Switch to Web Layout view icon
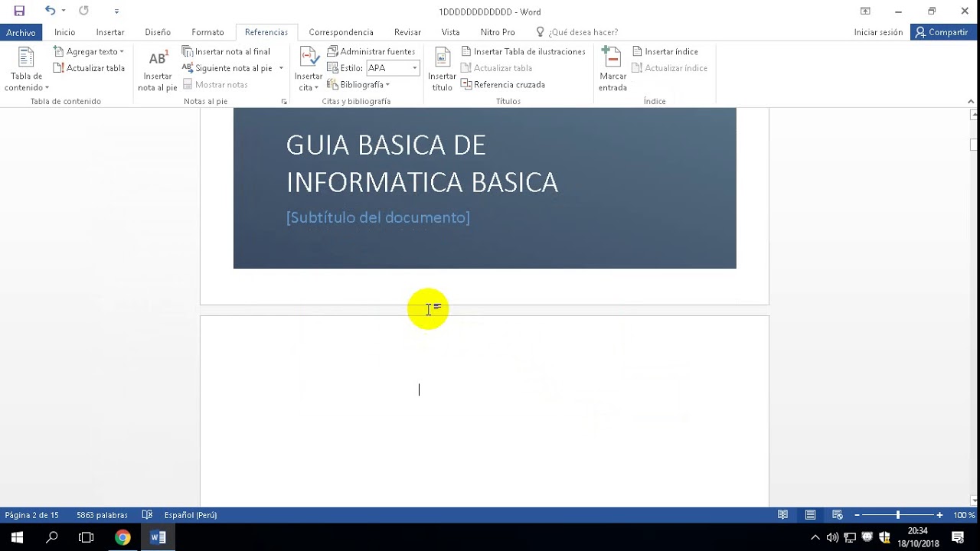 838,515
